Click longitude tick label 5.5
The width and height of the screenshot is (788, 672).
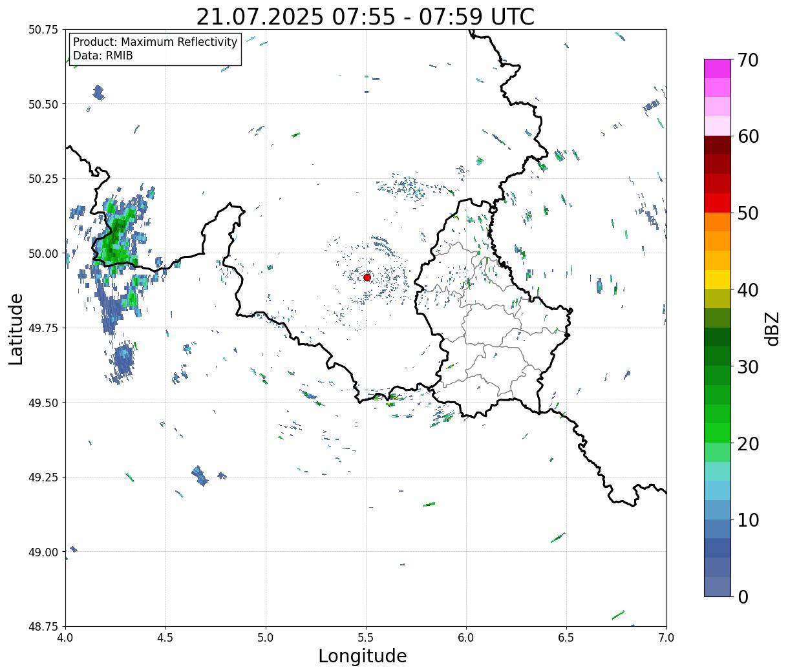(x=366, y=638)
